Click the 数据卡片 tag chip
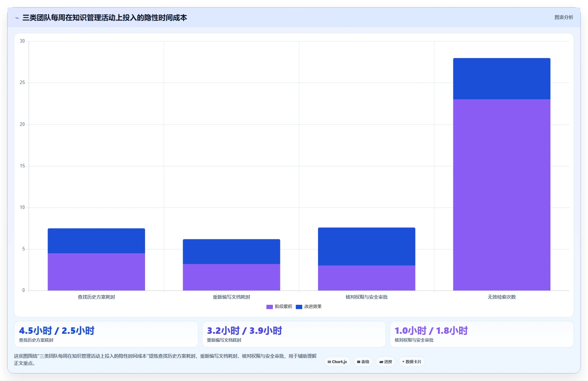The image size is (588, 381). point(412,362)
